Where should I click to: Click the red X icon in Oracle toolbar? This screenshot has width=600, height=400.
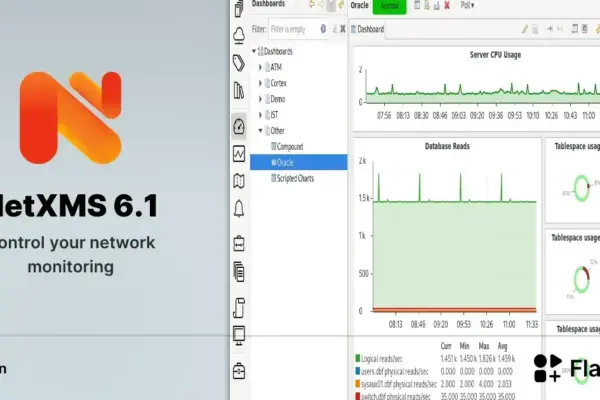tap(447, 5)
